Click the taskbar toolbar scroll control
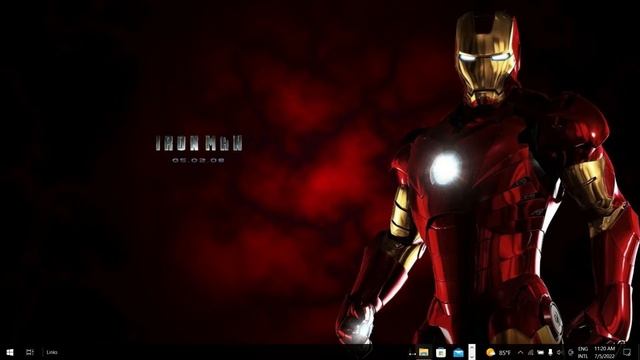Screen dimensions: 640x360 (x=472, y=352)
